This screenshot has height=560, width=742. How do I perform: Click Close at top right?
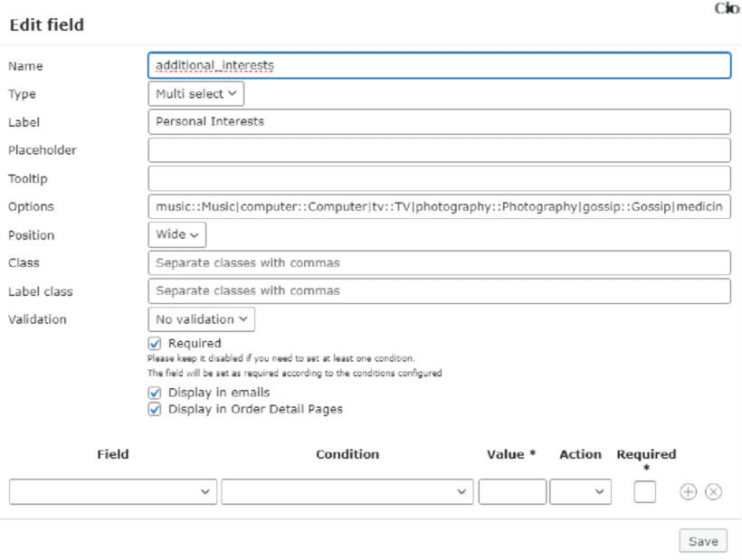coord(729,7)
